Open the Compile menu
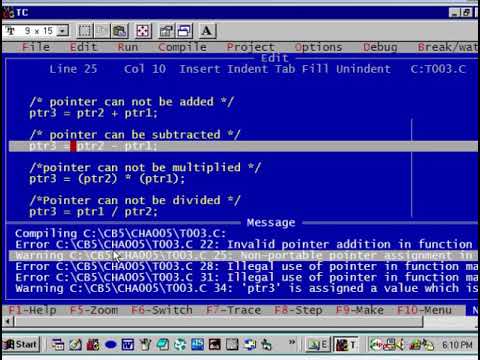480x360 pixels. (x=182, y=47)
